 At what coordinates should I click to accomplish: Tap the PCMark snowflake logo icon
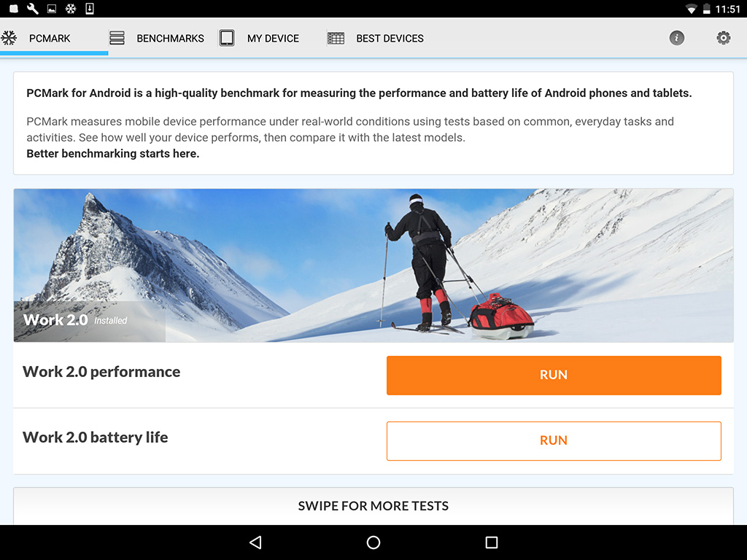coord(9,38)
